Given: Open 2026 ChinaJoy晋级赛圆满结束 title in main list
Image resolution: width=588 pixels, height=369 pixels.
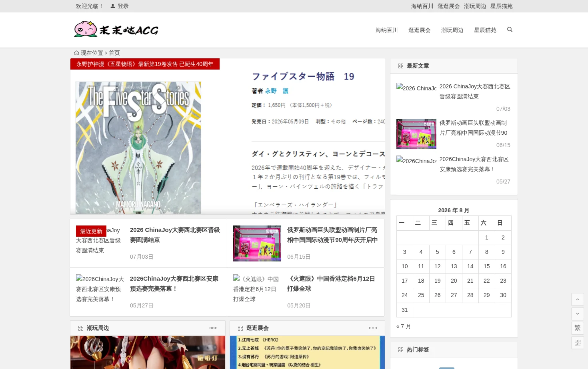Looking at the screenshot, I should pyautogui.click(x=175, y=235).
